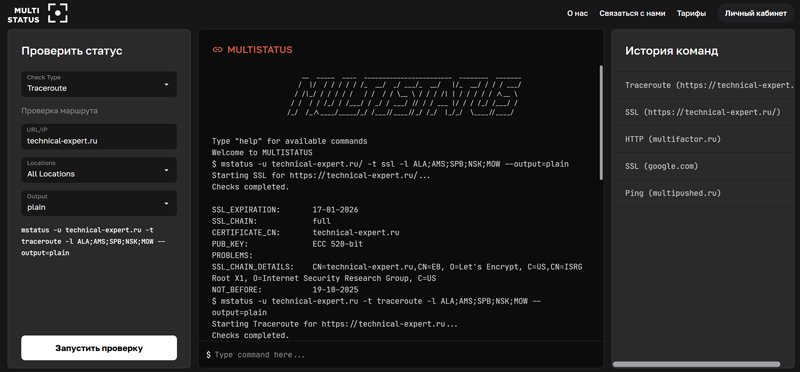Click the PUB_KEY ECC 520-bit line
The height and width of the screenshot is (372, 800).
point(287,244)
